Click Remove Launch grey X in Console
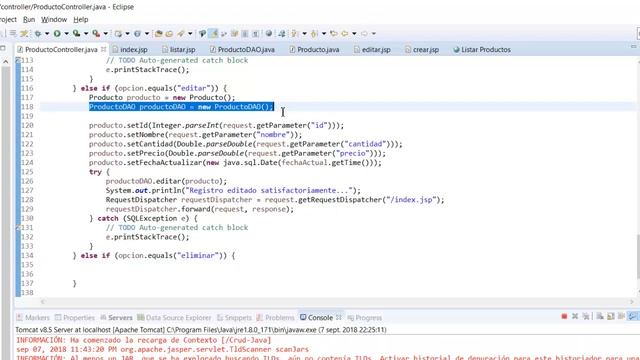Viewport: 640px width, 360px height. 575,316
